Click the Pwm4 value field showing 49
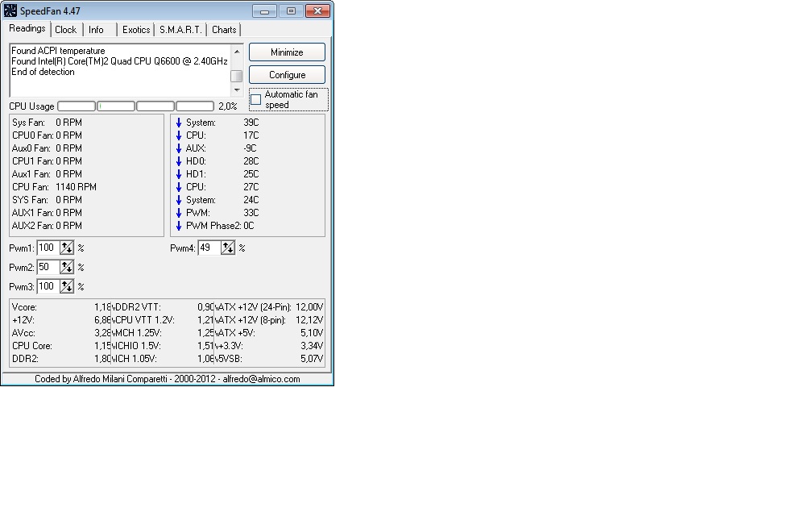The height and width of the screenshot is (508, 812). point(209,248)
